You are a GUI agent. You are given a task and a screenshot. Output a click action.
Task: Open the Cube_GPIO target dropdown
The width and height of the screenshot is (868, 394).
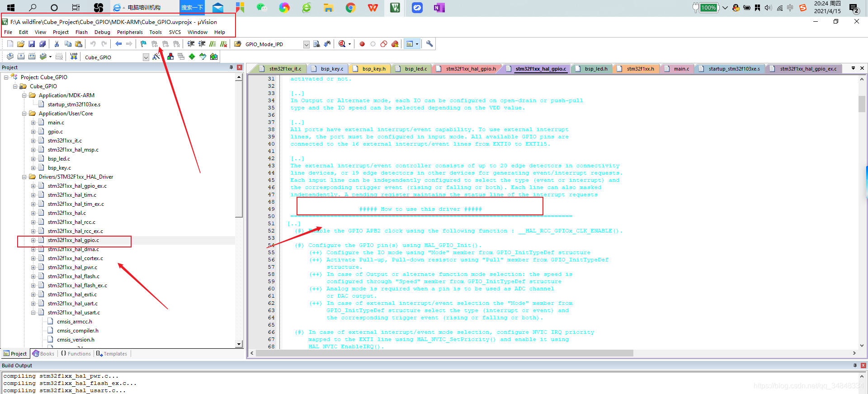coord(146,57)
